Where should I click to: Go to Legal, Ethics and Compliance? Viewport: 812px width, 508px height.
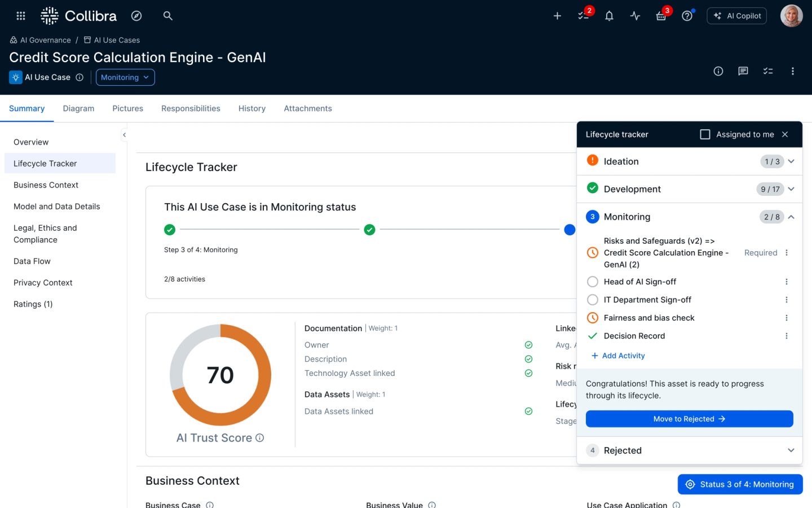click(45, 234)
